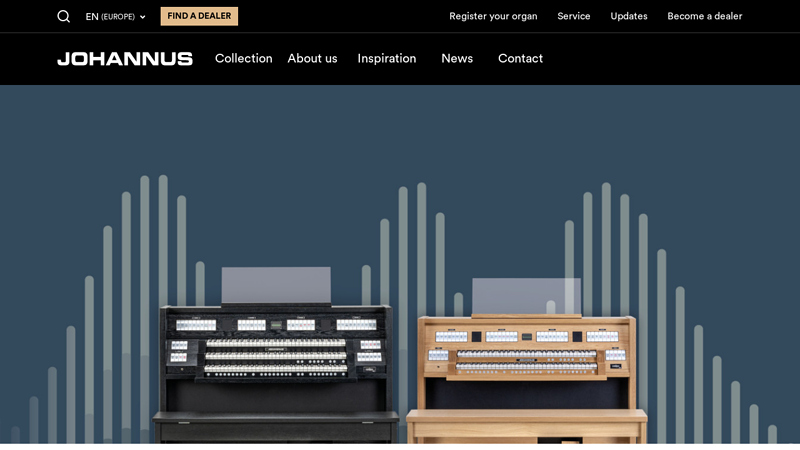Viewport: 800px width, 450px height.
Task: Click the Find a Dealer button
Action: tap(199, 16)
